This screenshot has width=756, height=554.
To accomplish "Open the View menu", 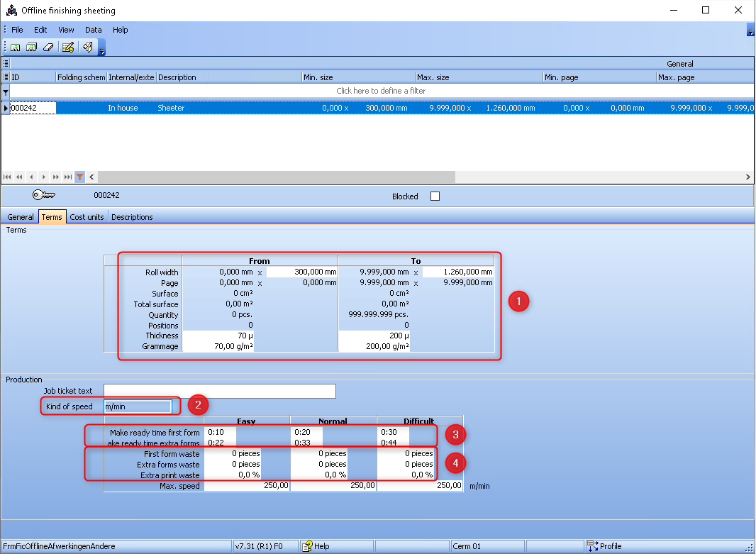I will click(66, 30).
